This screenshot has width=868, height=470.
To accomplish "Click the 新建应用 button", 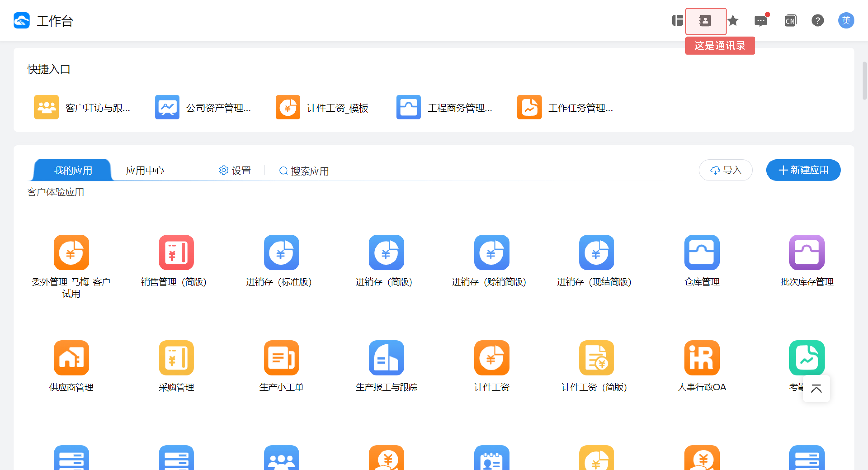I will click(x=803, y=170).
